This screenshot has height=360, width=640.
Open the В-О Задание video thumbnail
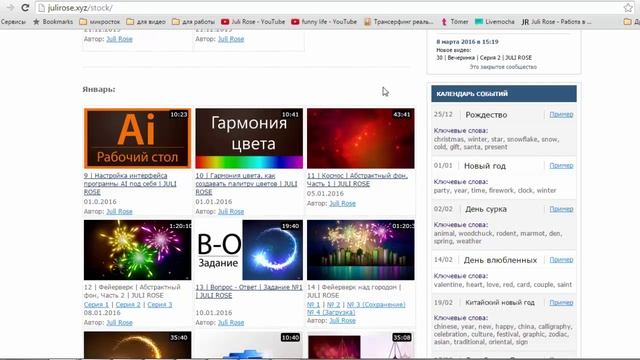point(249,250)
